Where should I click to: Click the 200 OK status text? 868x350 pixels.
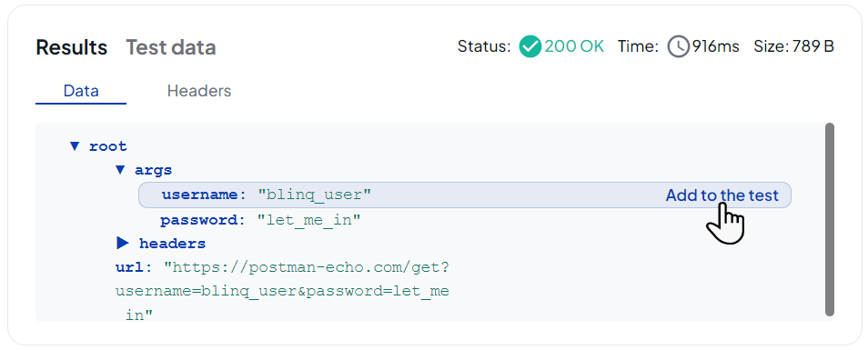(574, 47)
